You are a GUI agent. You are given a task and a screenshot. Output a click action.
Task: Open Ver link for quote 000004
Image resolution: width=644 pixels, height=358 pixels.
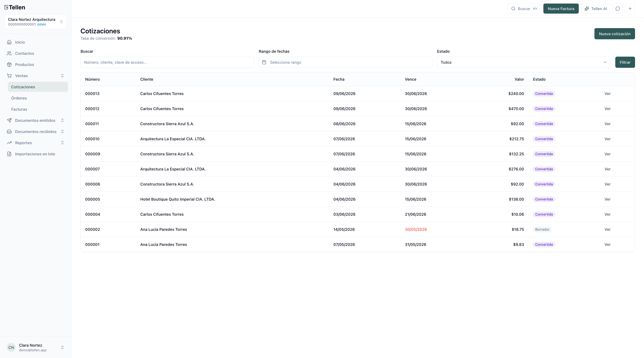pyautogui.click(x=607, y=214)
